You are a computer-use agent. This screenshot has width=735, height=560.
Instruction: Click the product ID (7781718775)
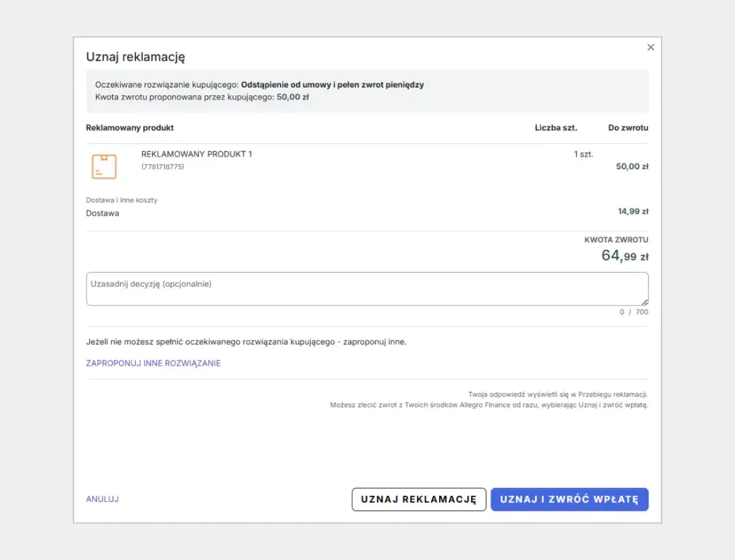[x=162, y=167]
